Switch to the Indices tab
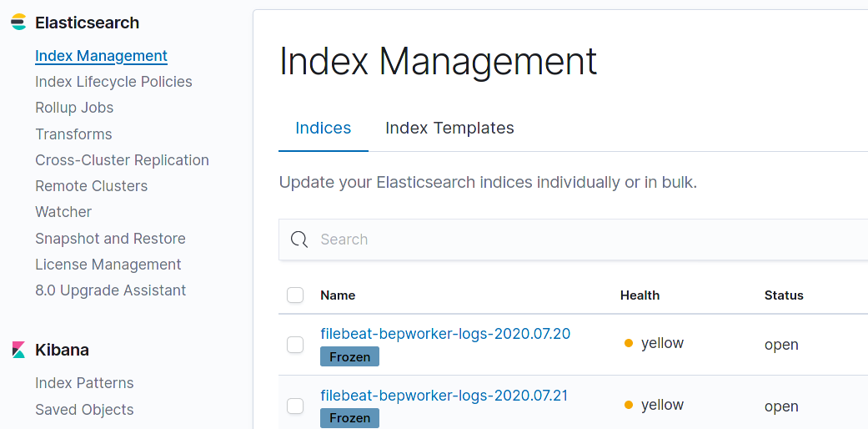Viewport: 868px width, 429px height. pos(324,128)
